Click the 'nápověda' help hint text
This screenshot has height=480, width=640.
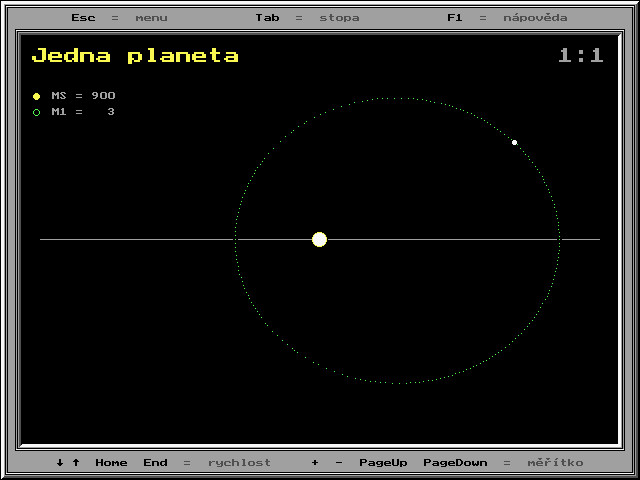pos(535,18)
